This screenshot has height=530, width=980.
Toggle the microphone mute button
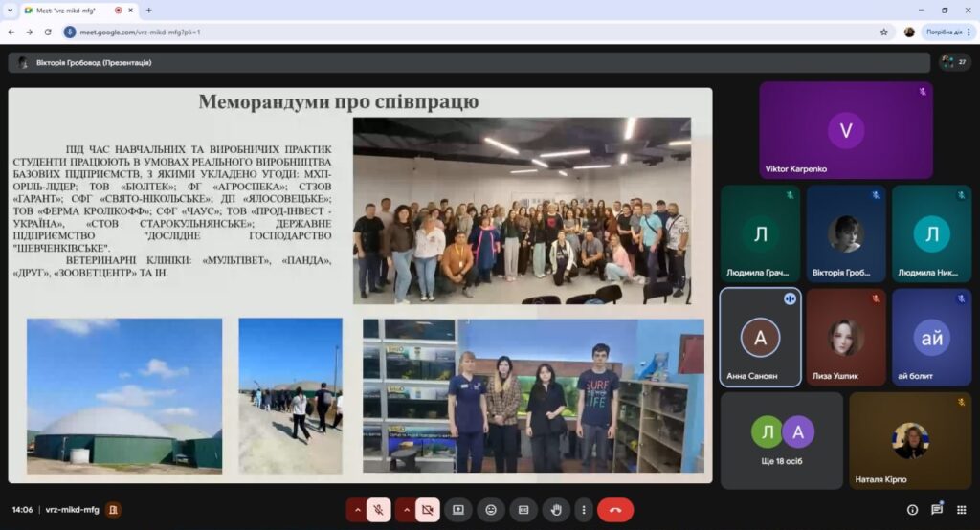click(x=378, y=510)
